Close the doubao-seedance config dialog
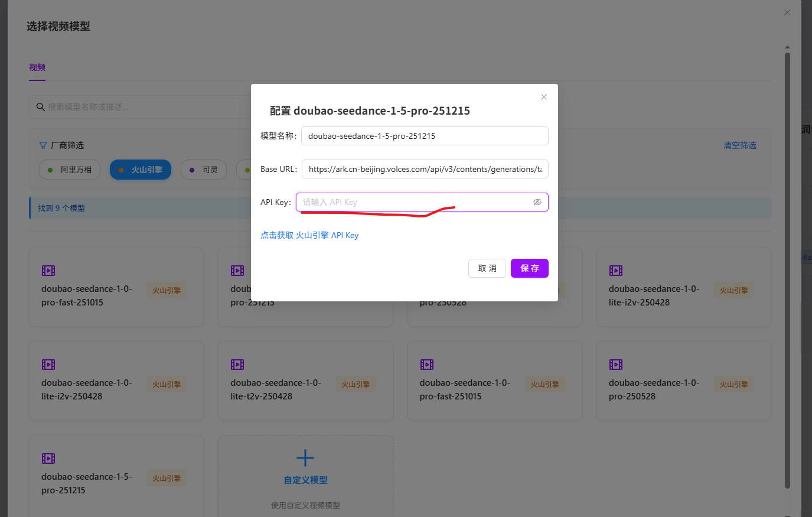This screenshot has height=517, width=812. coord(544,97)
